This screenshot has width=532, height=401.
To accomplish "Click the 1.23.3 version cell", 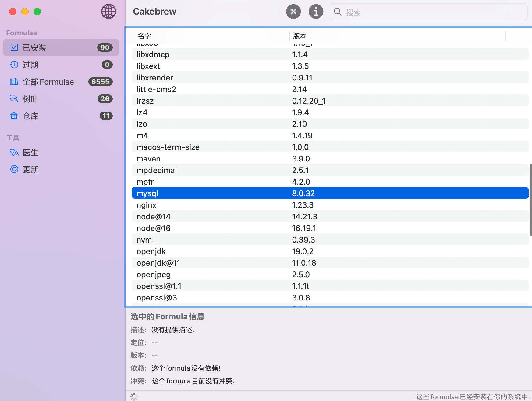I will pyautogui.click(x=303, y=205).
